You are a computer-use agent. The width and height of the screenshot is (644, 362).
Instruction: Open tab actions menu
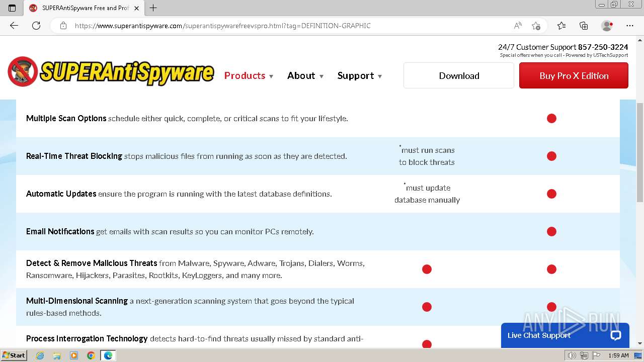(12, 8)
